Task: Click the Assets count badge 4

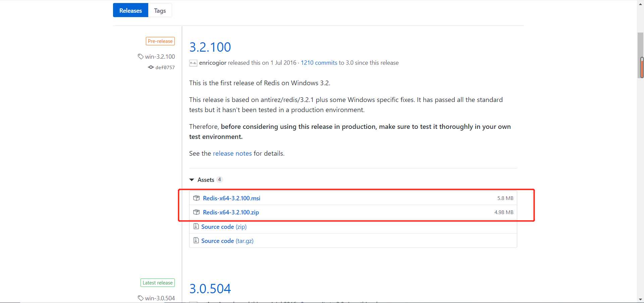Action: pos(219,180)
